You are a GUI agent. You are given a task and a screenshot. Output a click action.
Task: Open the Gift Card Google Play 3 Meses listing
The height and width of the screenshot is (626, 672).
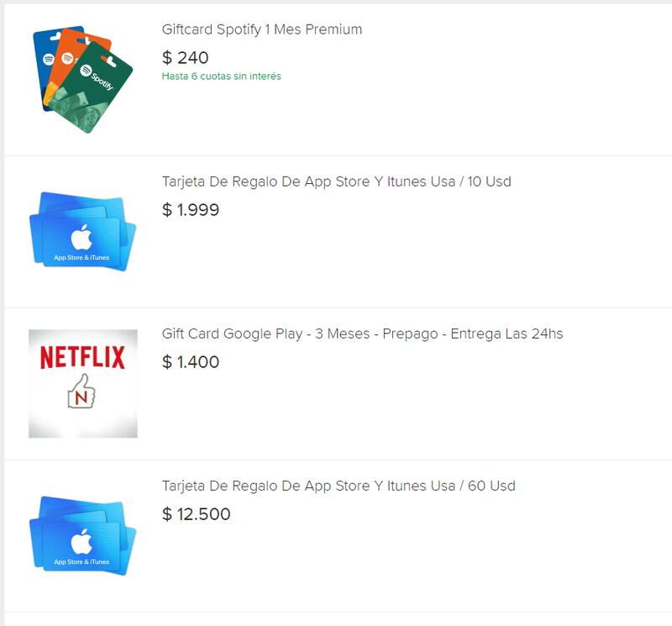[362, 334]
